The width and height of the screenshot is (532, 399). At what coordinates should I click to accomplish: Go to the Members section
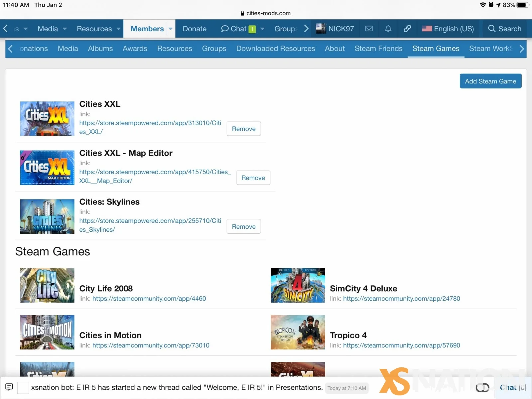coord(147,29)
